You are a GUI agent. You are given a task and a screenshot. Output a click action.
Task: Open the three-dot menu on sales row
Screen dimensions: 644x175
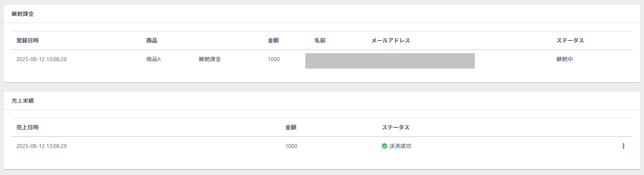[x=623, y=146]
